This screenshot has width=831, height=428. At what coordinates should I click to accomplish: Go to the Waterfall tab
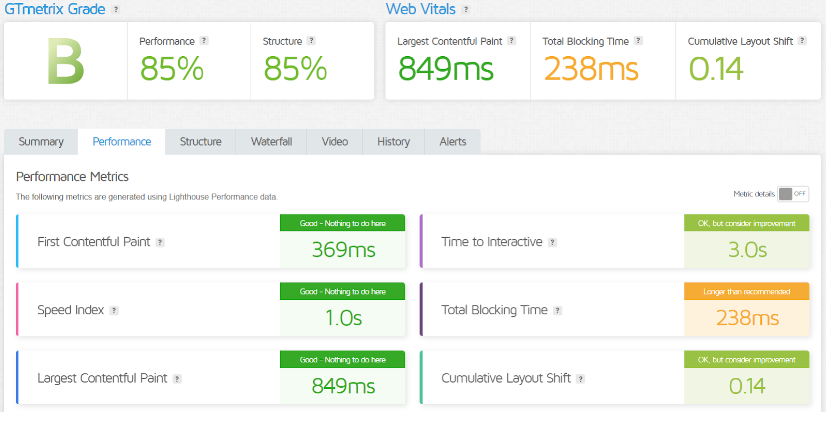click(271, 141)
